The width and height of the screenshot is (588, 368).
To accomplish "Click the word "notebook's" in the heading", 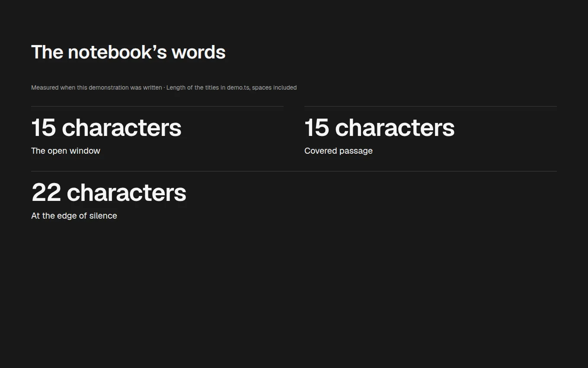I will click(117, 52).
